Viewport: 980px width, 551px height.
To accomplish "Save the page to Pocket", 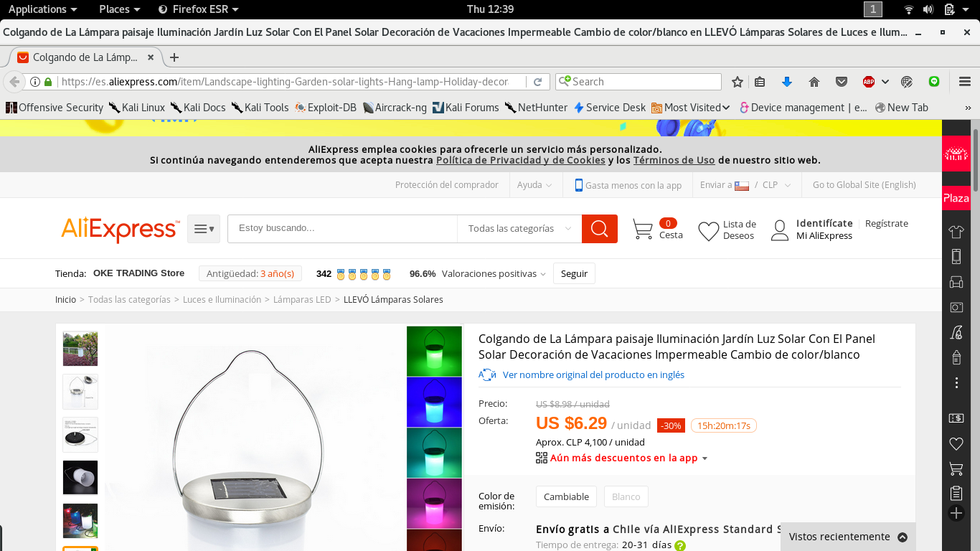I will (x=842, y=82).
